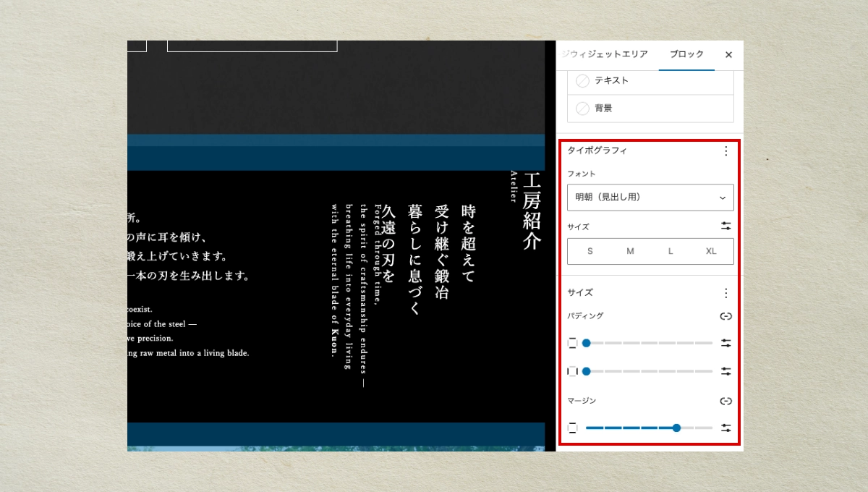The height and width of the screenshot is (492, 868).
Task: Select the 工房紹介 heading in the canvas
Action: coord(532,211)
